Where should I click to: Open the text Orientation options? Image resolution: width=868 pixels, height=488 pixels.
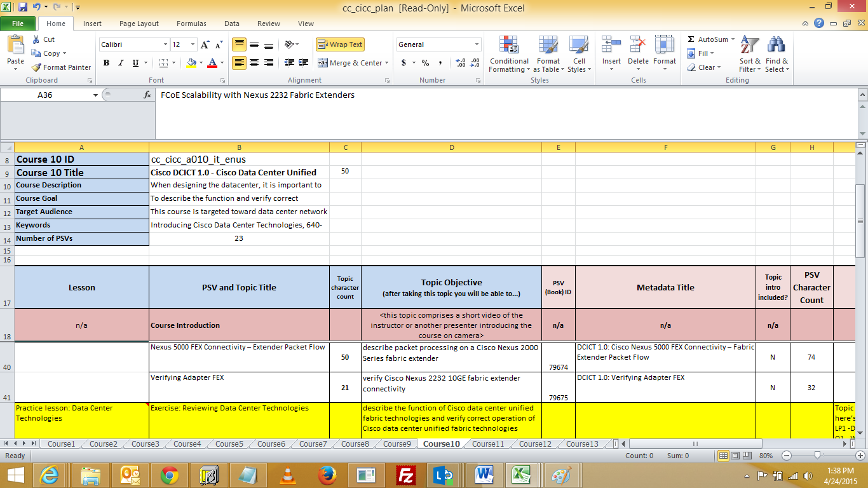292,44
